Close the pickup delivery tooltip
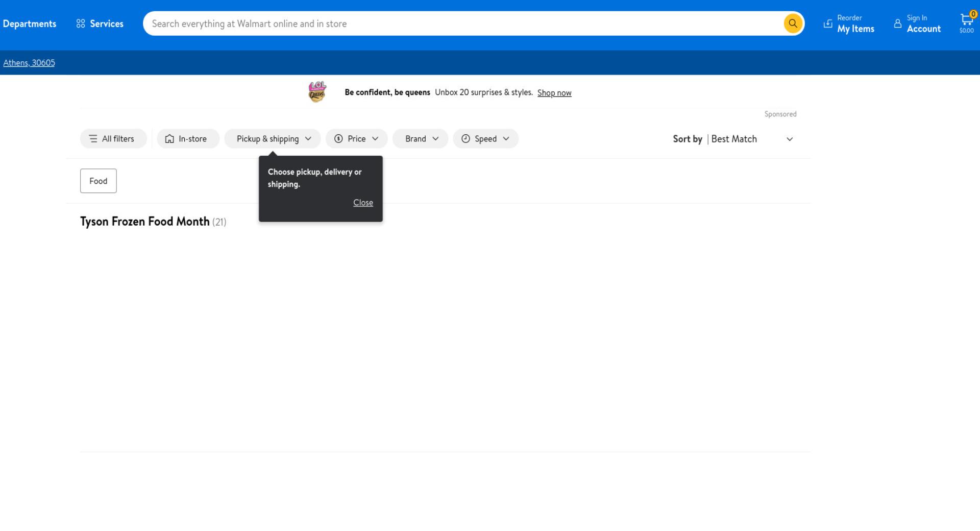 tap(363, 203)
